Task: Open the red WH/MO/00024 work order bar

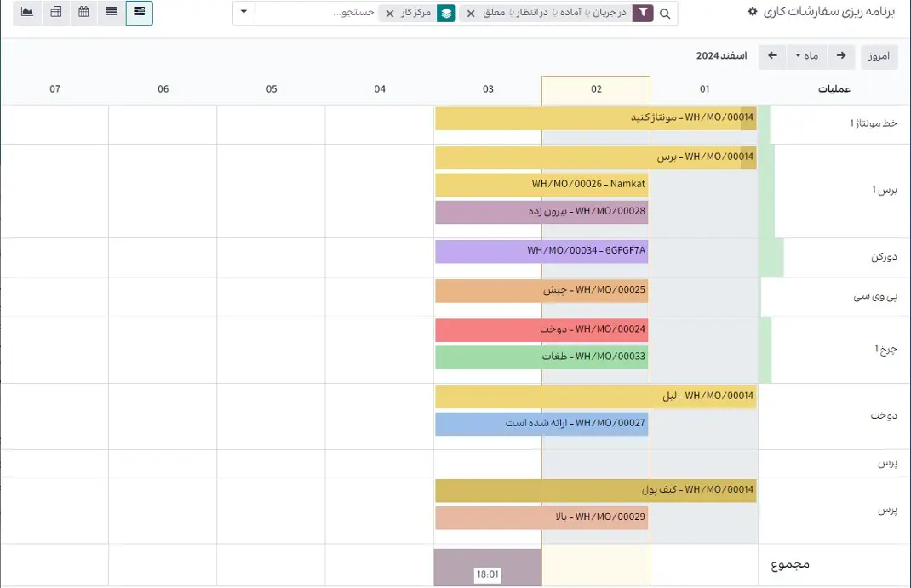Action: [541, 330]
